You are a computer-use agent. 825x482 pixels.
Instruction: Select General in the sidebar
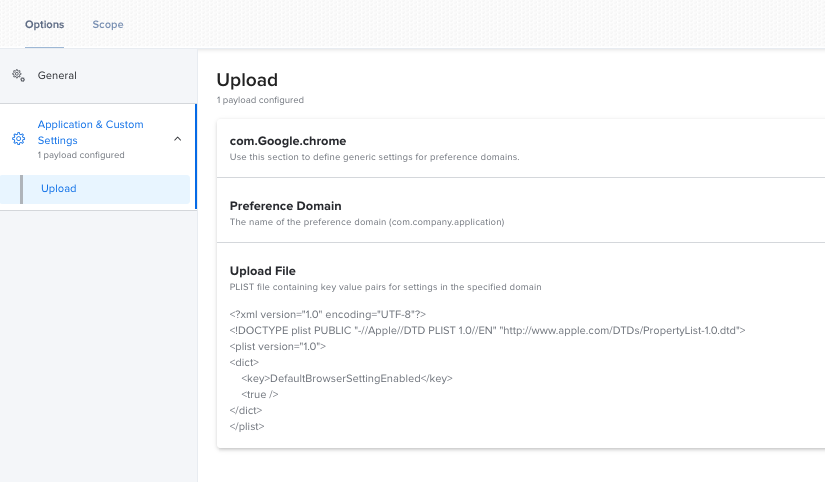(57, 76)
